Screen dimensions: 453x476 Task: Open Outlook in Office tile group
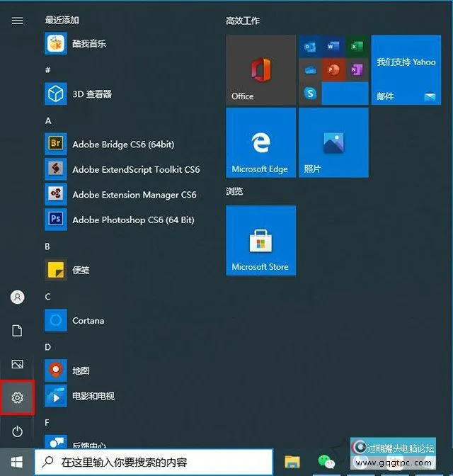(310, 47)
